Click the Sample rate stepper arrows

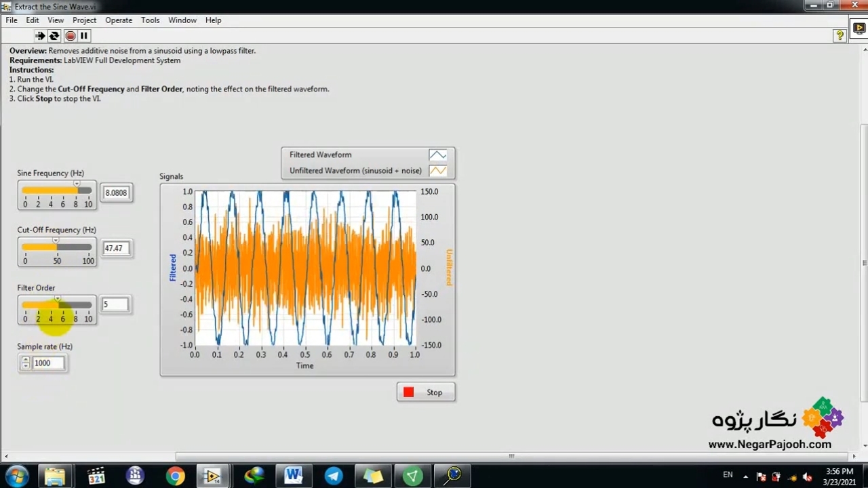(26, 363)
